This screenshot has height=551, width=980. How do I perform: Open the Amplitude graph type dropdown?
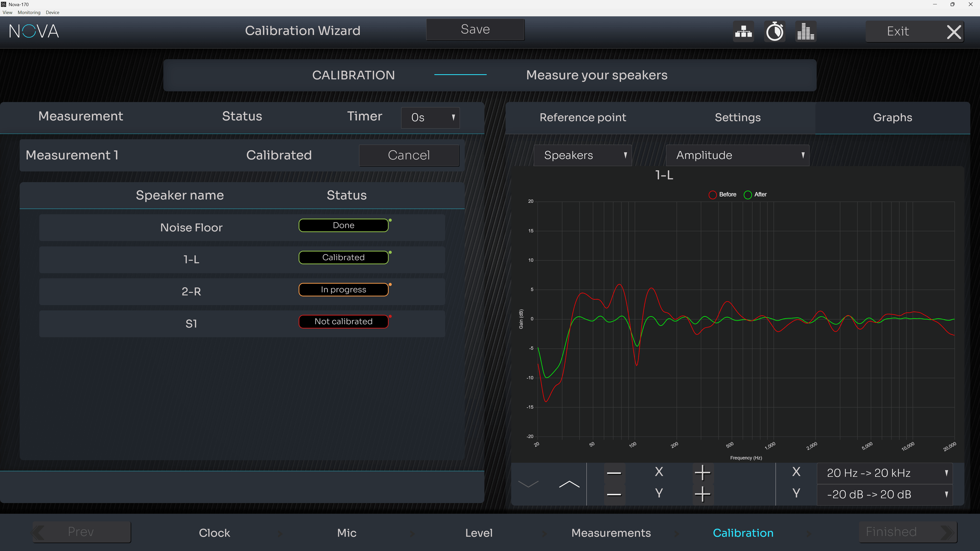737,155
